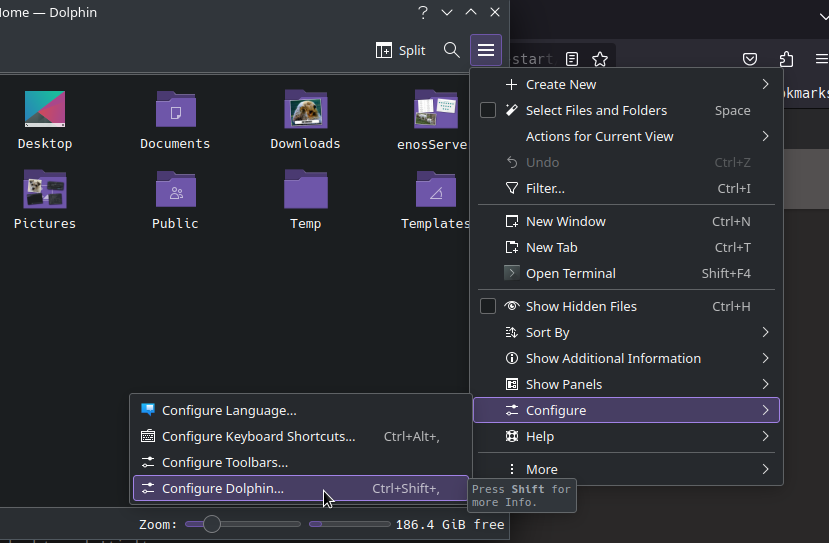The image size is (829, 543).
Task: Open the browser tab list dropdown chevron
Action: 824,17
